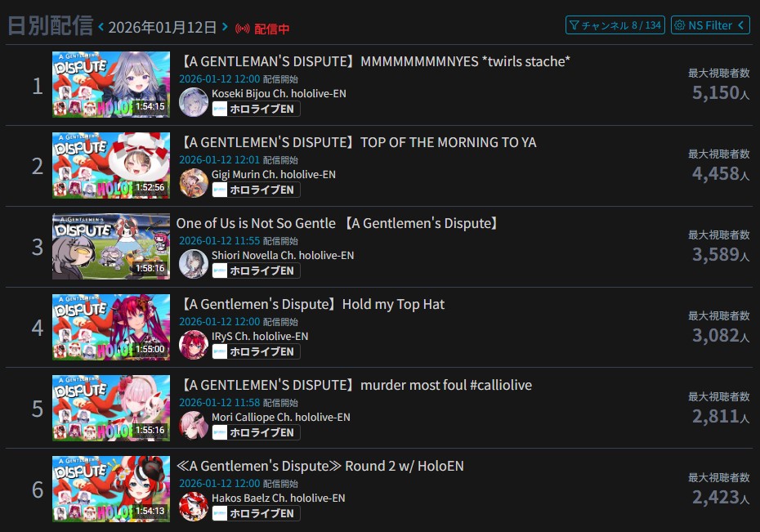Click ホロライブEN tag under Gigi Murin

(256, 190)
